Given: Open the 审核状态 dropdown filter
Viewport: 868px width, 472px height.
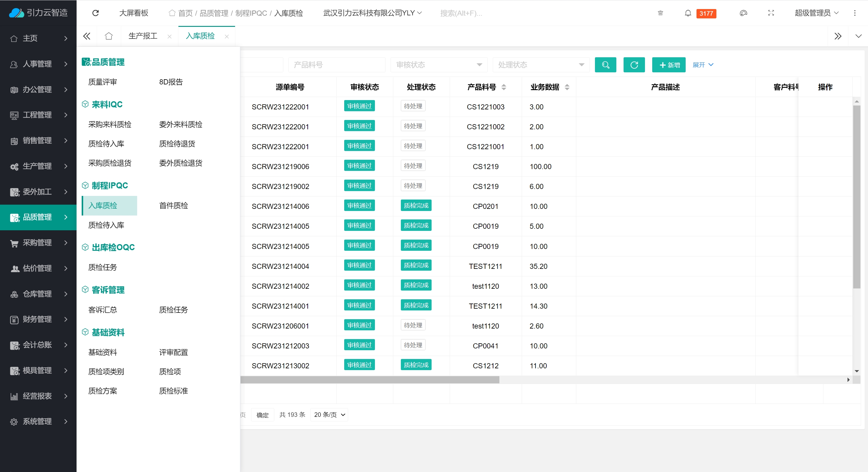Looking at the screenshot, I should 439,65.
